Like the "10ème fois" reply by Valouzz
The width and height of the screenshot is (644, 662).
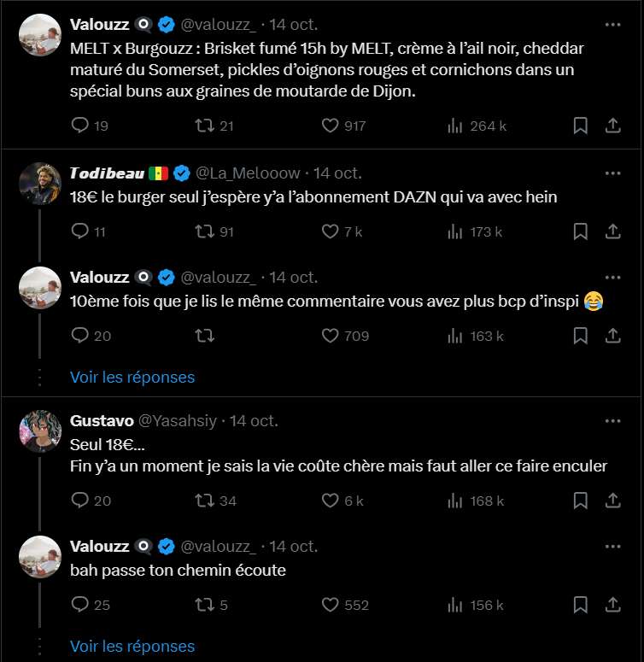coord(331,336)
